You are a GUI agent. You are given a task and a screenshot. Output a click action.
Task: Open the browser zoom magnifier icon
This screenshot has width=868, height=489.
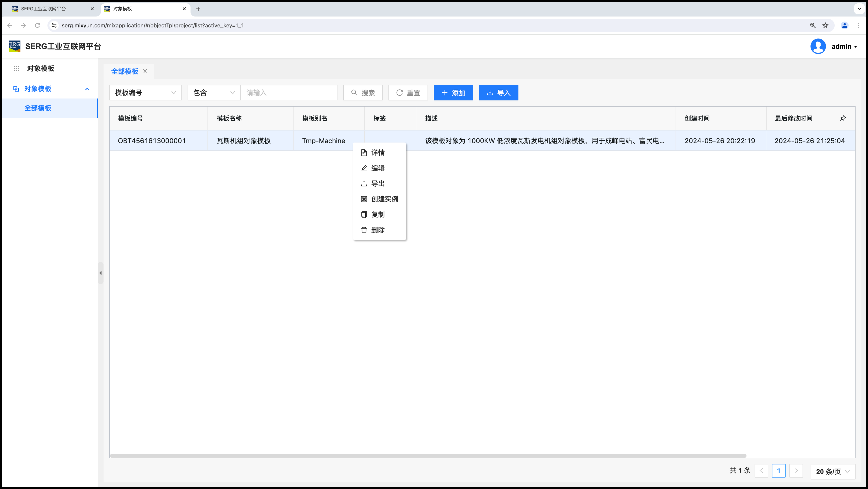click(813, 26)
